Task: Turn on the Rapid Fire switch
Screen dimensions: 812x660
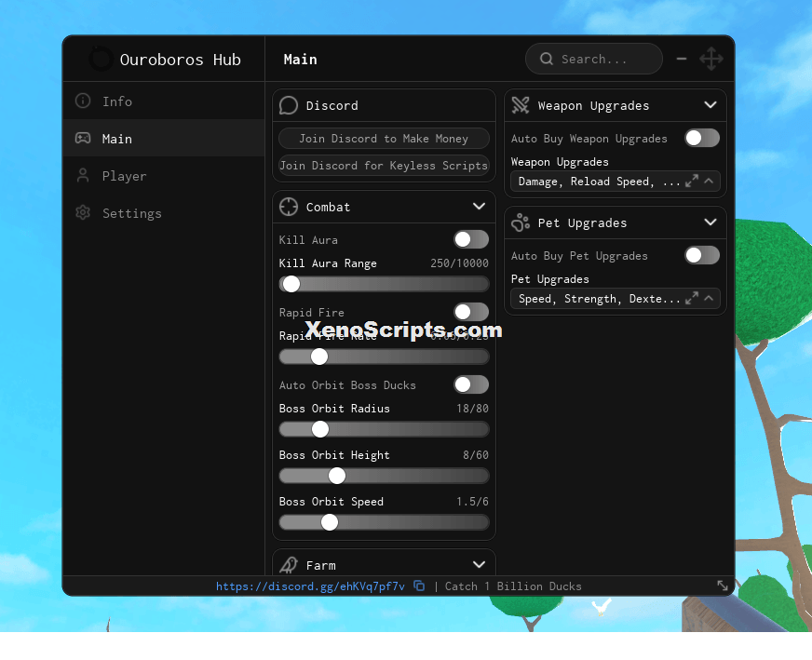Action: [x=471, y=312]
